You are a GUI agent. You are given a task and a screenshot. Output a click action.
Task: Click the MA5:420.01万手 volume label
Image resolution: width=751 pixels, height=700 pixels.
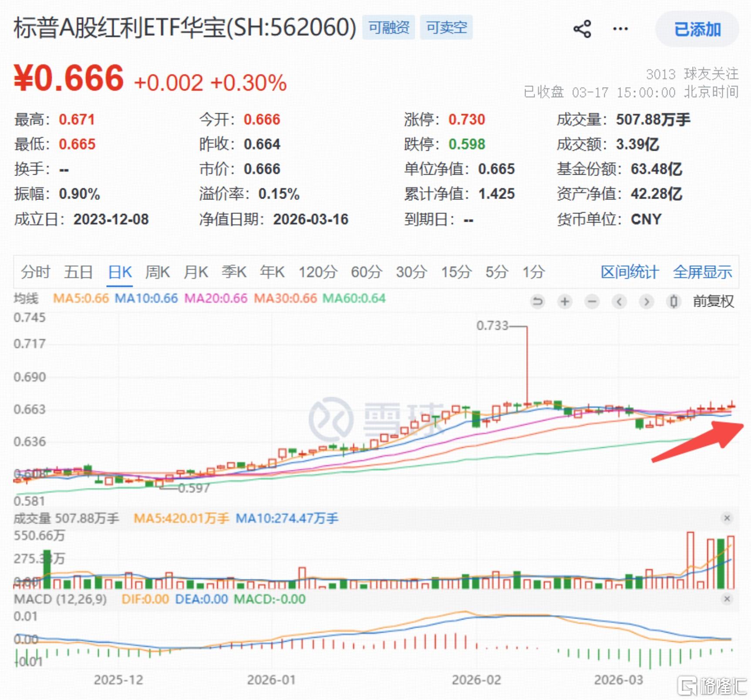pyautogui.click(x=182, y=518)
